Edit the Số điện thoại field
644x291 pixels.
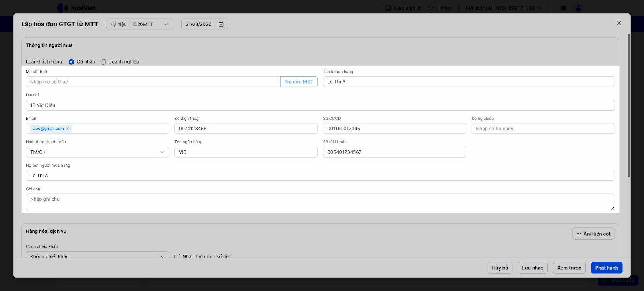point(246,129)
